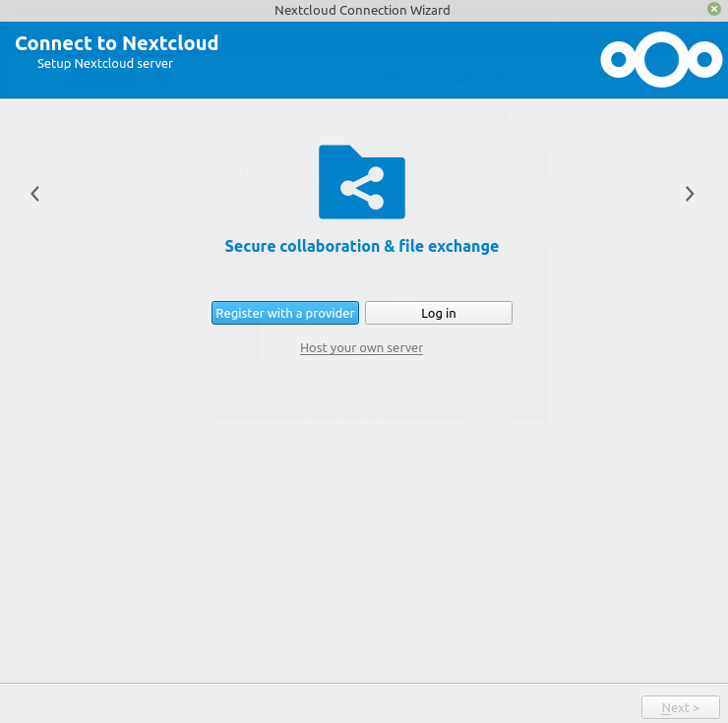Open the Host your own server link
Viewport: 728px width, 723px height.
361,348
